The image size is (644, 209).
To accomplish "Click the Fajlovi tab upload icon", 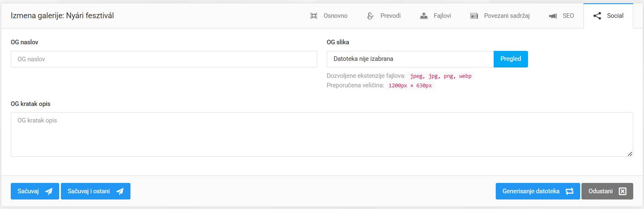I will (x=424, y=16).
